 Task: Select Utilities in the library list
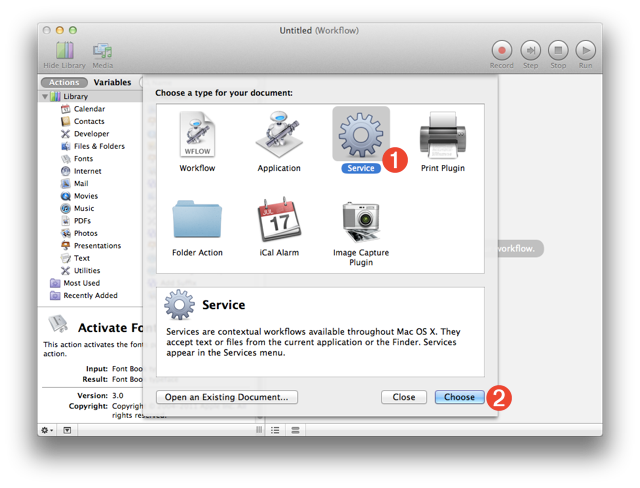[x=87, y=271]
